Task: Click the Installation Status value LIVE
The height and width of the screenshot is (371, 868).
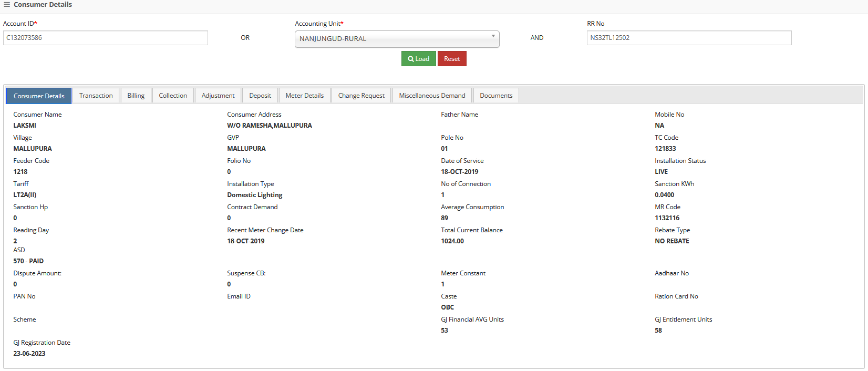Action: tap(661, 172)
